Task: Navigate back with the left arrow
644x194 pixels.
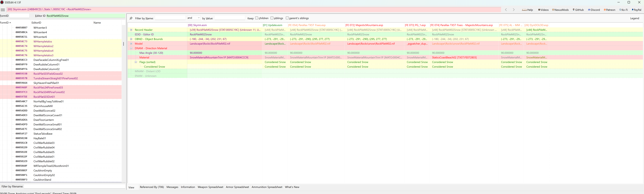Action: coord(506,10)
